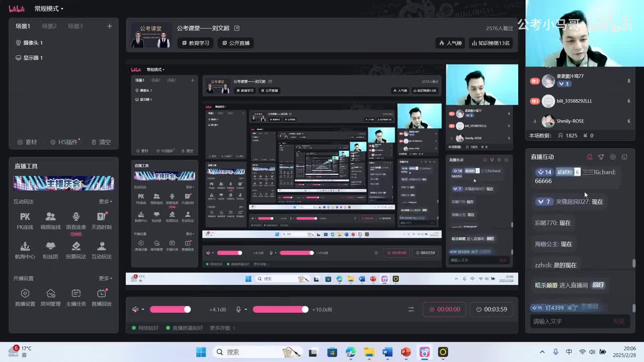Toggle the recording button 00:00:00
Image resolution: width=644 pixels, height=362 pixels.
[445, 309]
